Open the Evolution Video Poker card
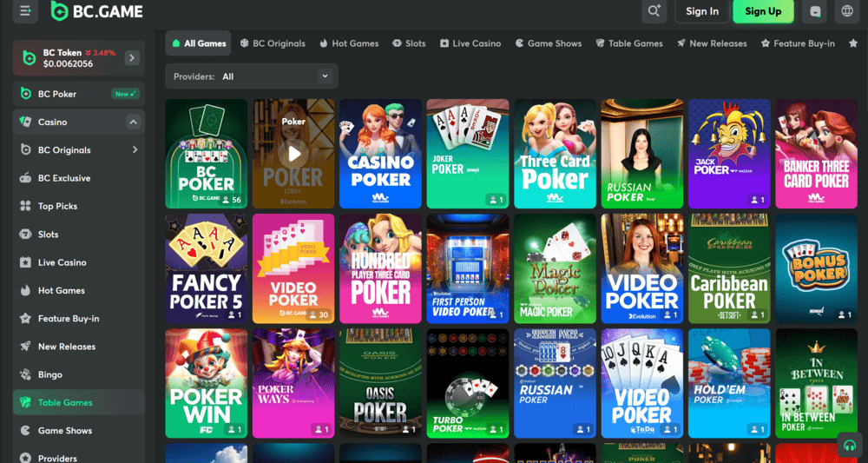This screenshot has height=463, width=868. pos(642,268)
